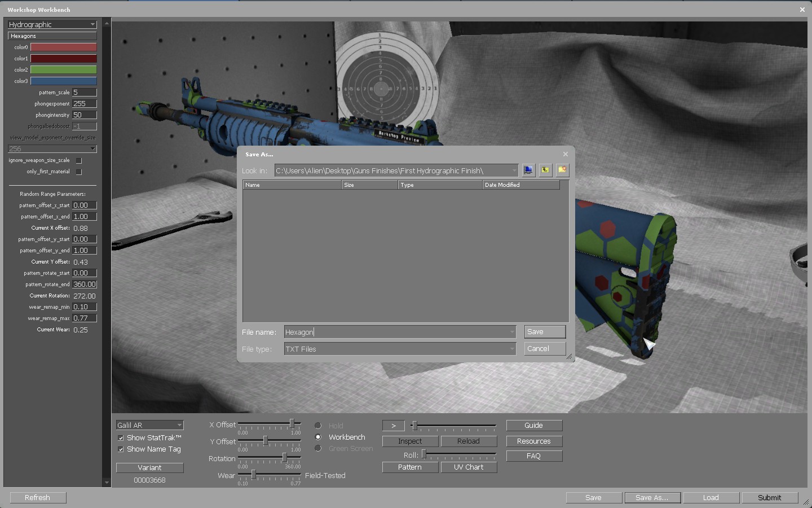Expand the Look in path dropdown
812x508 pixels.
pyautogui.click(x=514, y=170)
